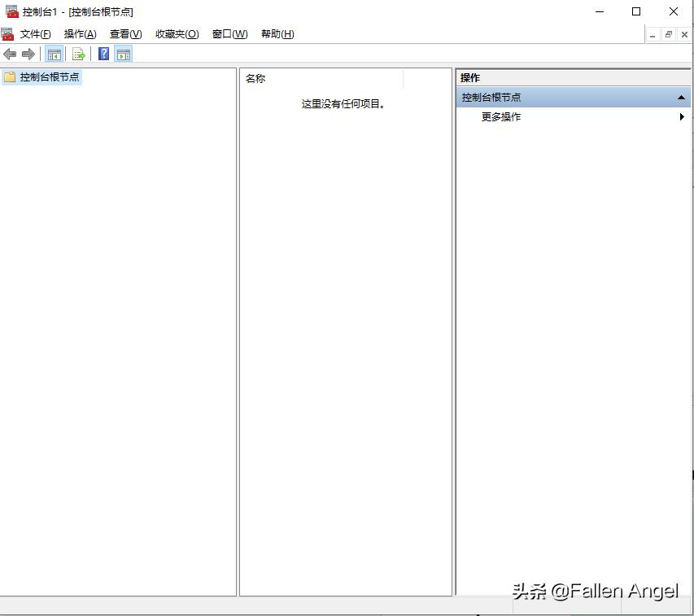Open the 收藏夹 menu
Viewport: 694px width, 616px height.
(174, 34)
